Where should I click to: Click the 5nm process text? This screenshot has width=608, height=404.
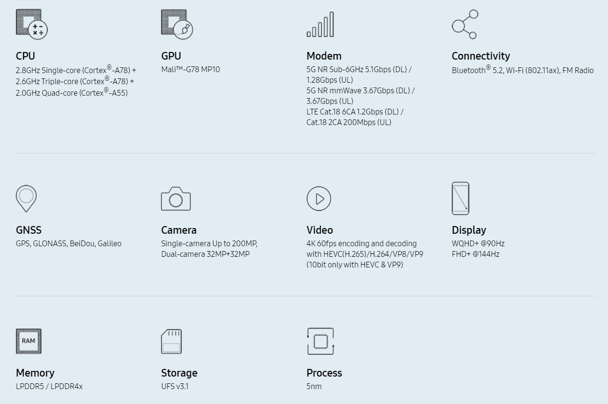(x=314, y=386)
